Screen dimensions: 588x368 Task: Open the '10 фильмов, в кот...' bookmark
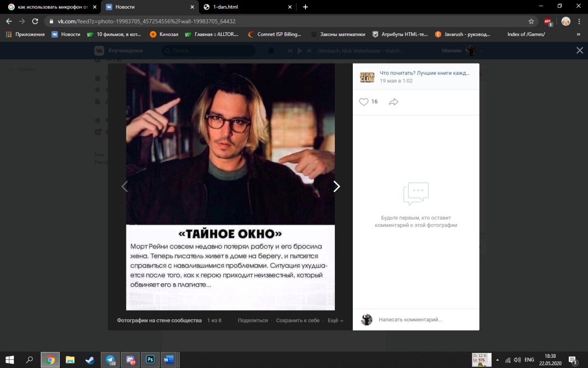(115, 34)
